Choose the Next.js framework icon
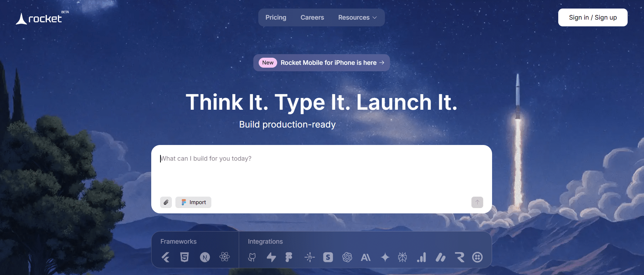The width and height of the screenshot is (644, 275). 205,257
